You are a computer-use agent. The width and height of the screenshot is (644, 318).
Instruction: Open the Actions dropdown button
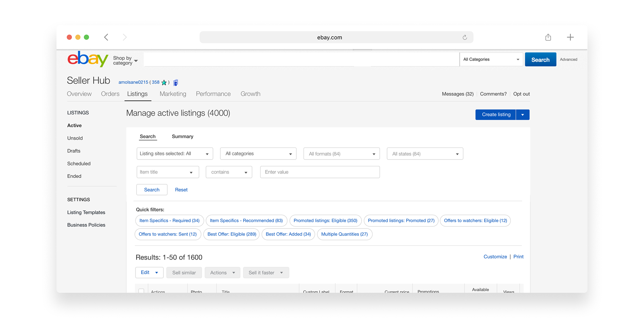(x=222, y=273)
